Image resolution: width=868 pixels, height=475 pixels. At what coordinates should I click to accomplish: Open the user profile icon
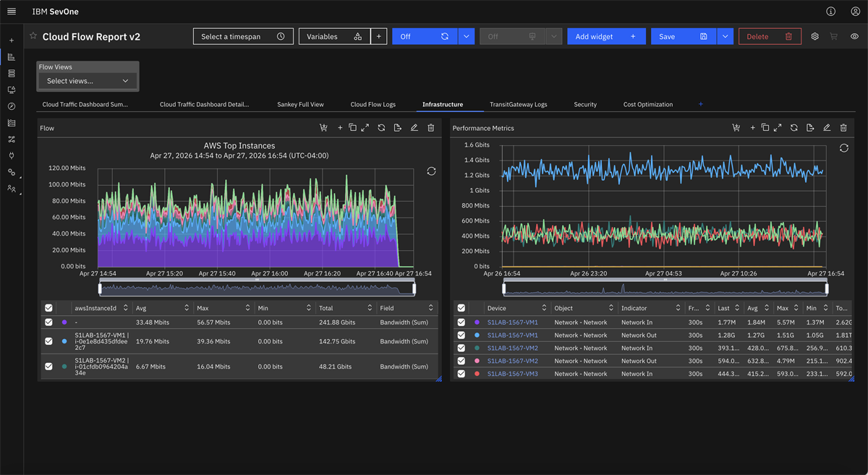[855, 12]
